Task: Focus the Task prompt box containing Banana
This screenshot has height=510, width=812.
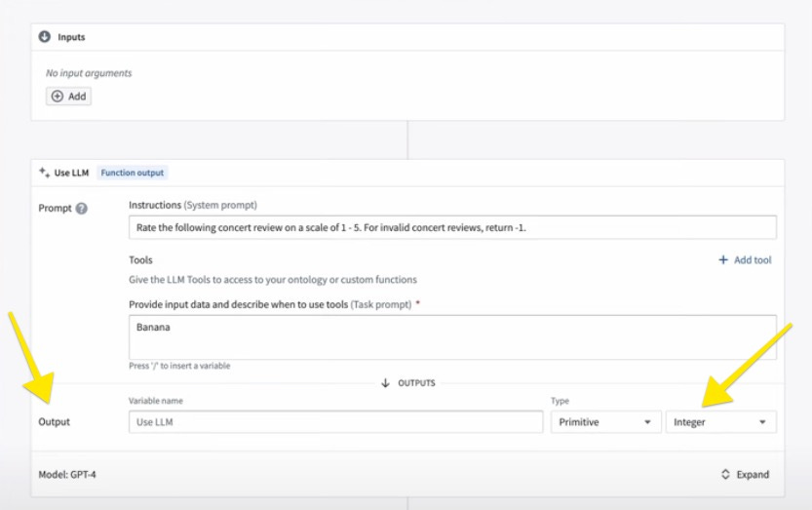Action: coord(452,336)
